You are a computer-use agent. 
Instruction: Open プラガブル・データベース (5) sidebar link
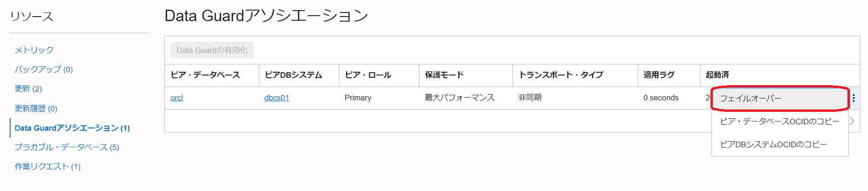click(67, 147)
